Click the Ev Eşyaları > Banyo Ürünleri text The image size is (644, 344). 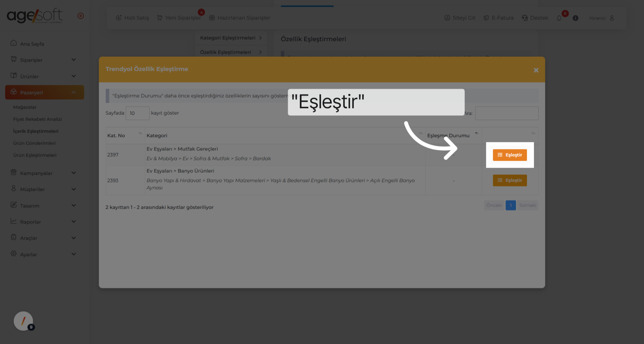click(180, 171)
